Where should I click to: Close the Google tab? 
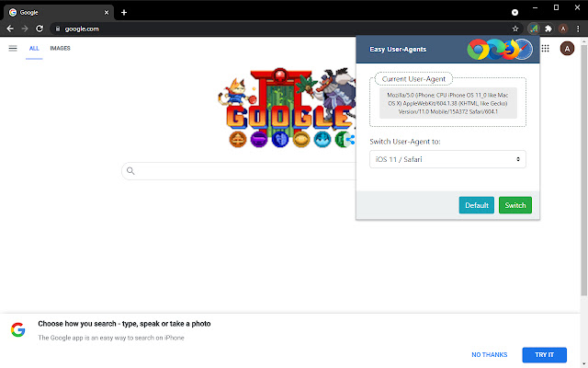pyautogui.click(x=107, y=12)
